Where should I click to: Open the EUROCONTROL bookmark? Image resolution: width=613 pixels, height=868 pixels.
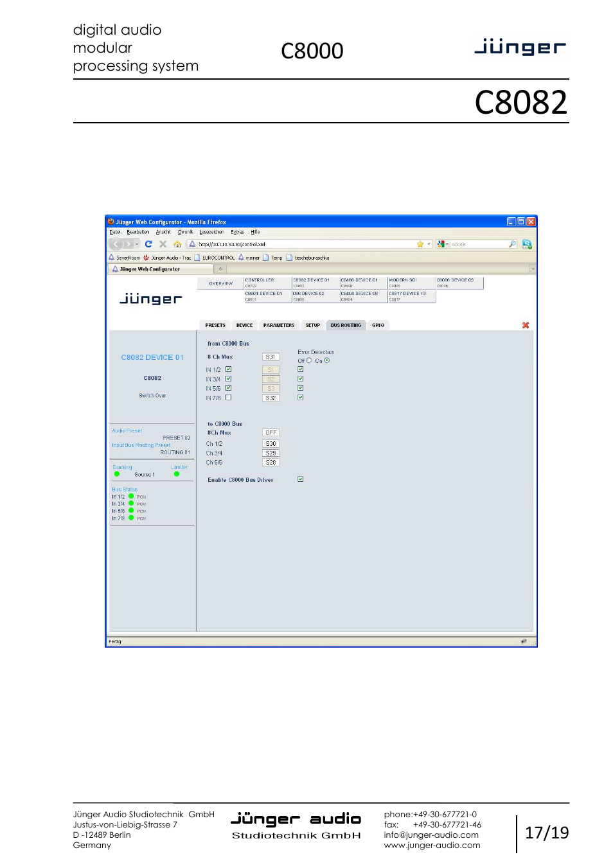point(215,258)
